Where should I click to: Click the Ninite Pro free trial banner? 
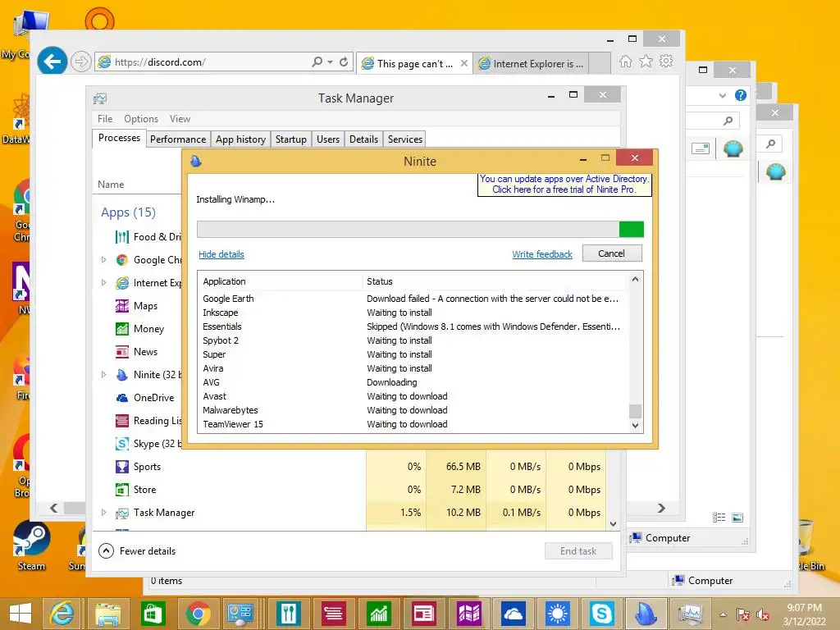tap(564, 185)
